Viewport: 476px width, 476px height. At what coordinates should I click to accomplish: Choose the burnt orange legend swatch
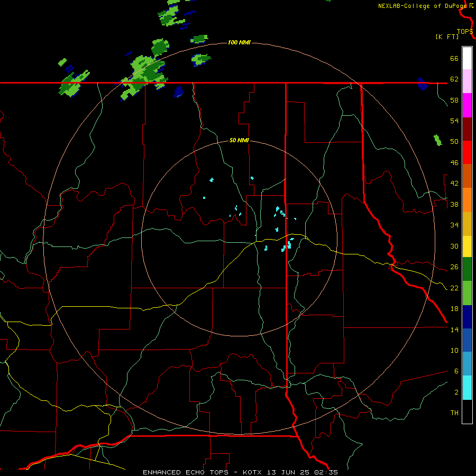click(x=467, y=176)
